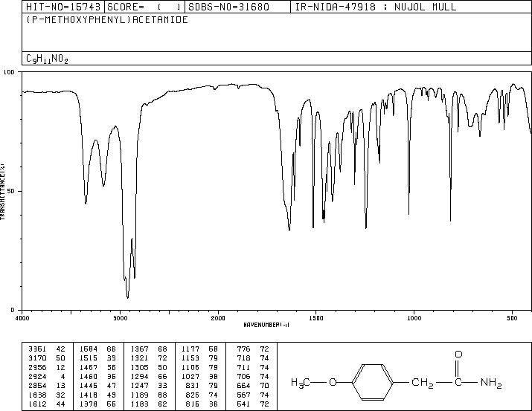532x411 pixels.
Task: Click the H3C methyl group in structure
Action: coord(301,383)
